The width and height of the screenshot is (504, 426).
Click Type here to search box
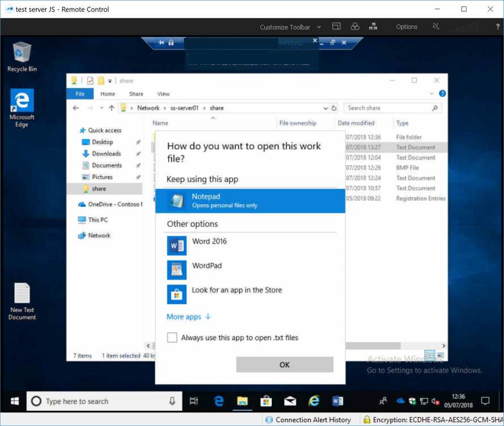pyautogui.click(x=104, y=401)
